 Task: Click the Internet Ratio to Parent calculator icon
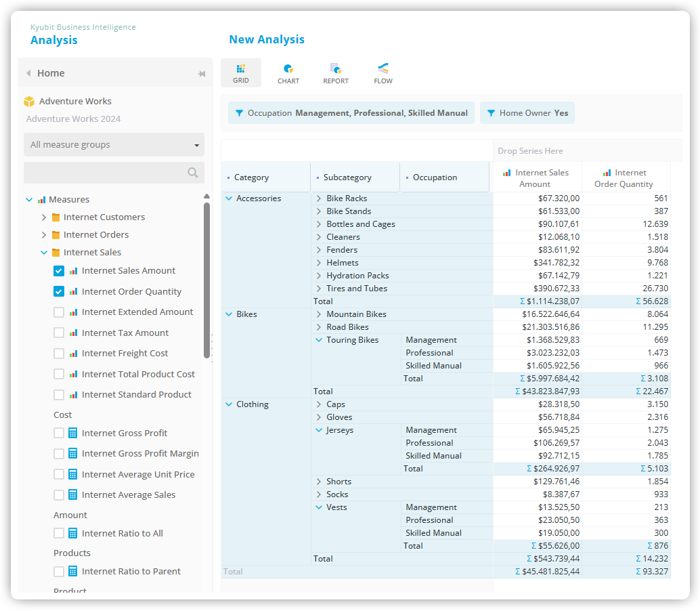72,572
